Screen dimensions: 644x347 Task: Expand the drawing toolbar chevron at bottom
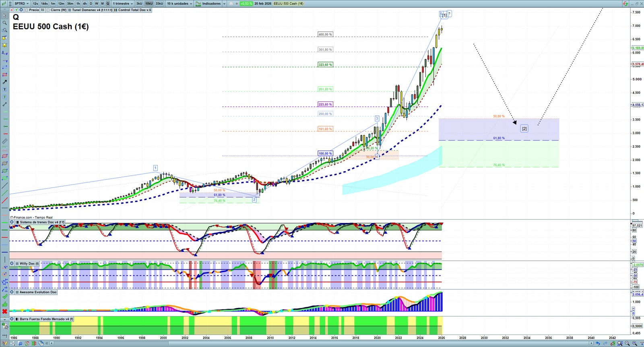(5, 319)
